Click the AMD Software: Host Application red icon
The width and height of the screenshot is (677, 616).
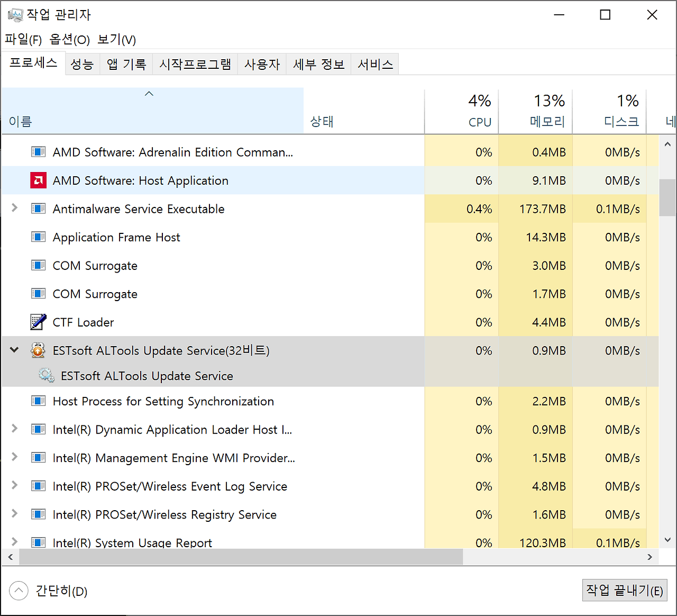pyautogui.click(x=38, y=180)
